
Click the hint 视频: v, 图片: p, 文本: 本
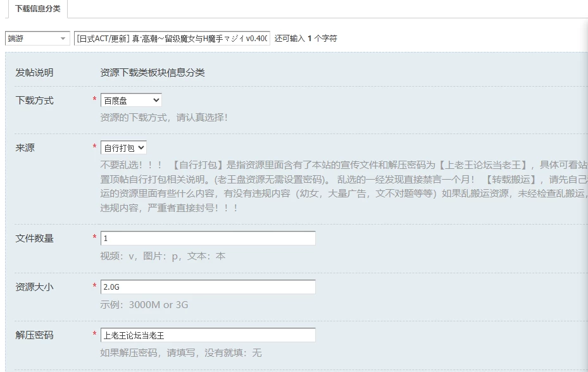coord(163,256)
